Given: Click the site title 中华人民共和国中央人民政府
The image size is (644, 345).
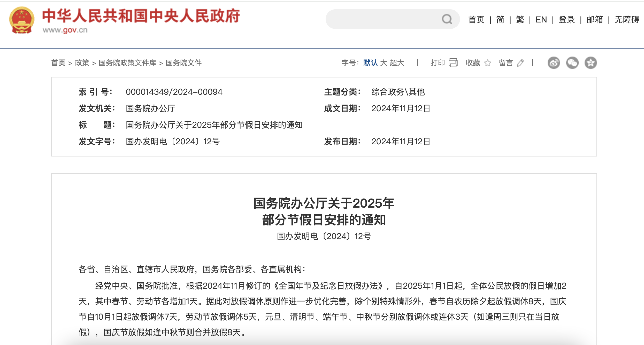Looking at the screenshot, I should coord(141,16).
